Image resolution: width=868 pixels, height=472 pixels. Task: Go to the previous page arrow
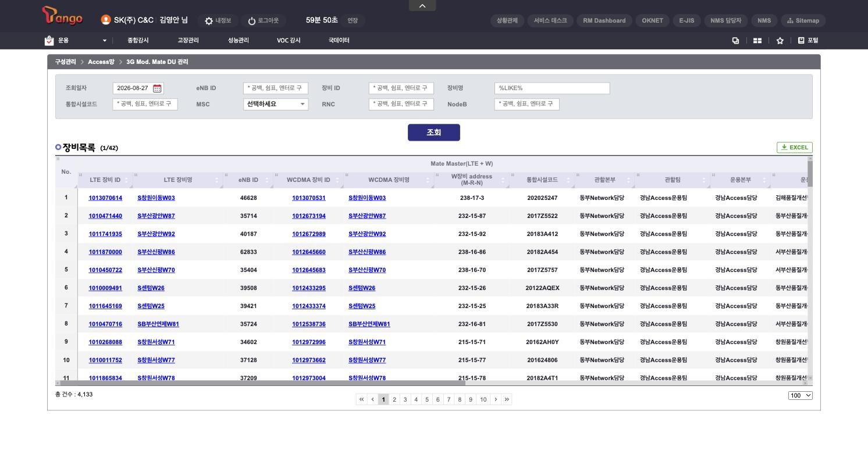click(372, 399)
